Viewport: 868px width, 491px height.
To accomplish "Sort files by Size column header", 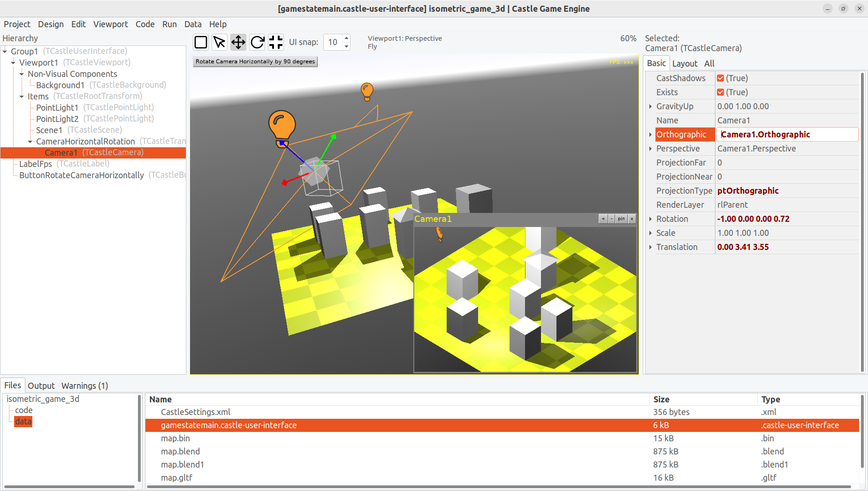I will pos(703,400).
